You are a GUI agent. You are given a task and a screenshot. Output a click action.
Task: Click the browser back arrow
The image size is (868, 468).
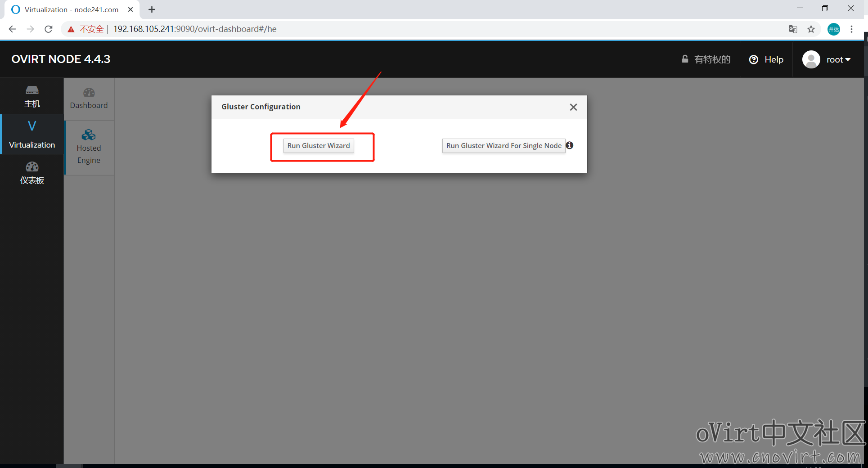[12, 29]
